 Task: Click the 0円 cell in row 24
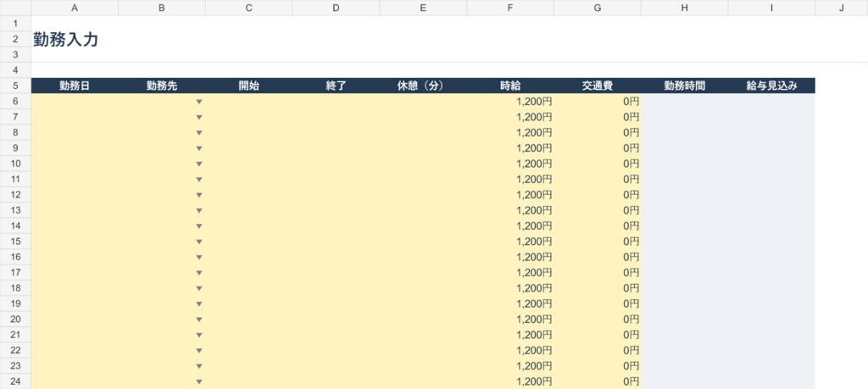tap(598, 381)
